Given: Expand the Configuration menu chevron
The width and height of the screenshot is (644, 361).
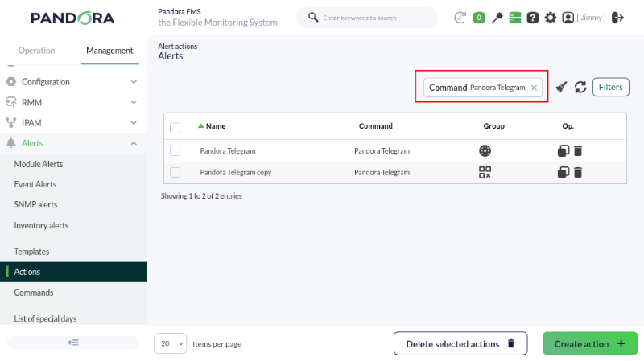Looking at the screenshot, I should [x=134, y=82].
